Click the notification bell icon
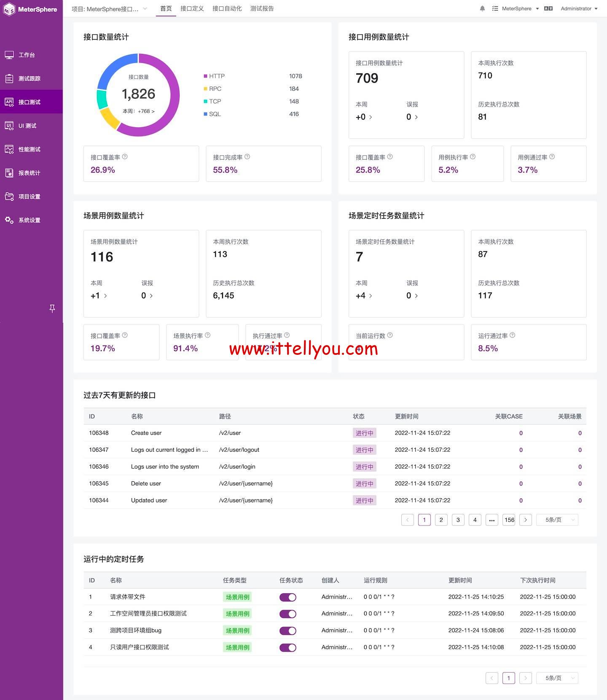 pos(482,8)
